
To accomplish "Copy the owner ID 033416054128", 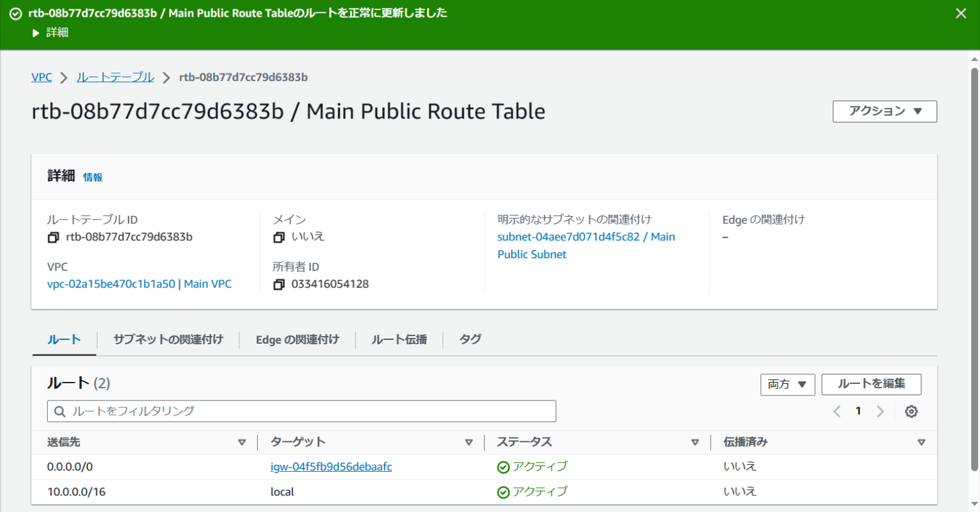I will coord(279,284).
